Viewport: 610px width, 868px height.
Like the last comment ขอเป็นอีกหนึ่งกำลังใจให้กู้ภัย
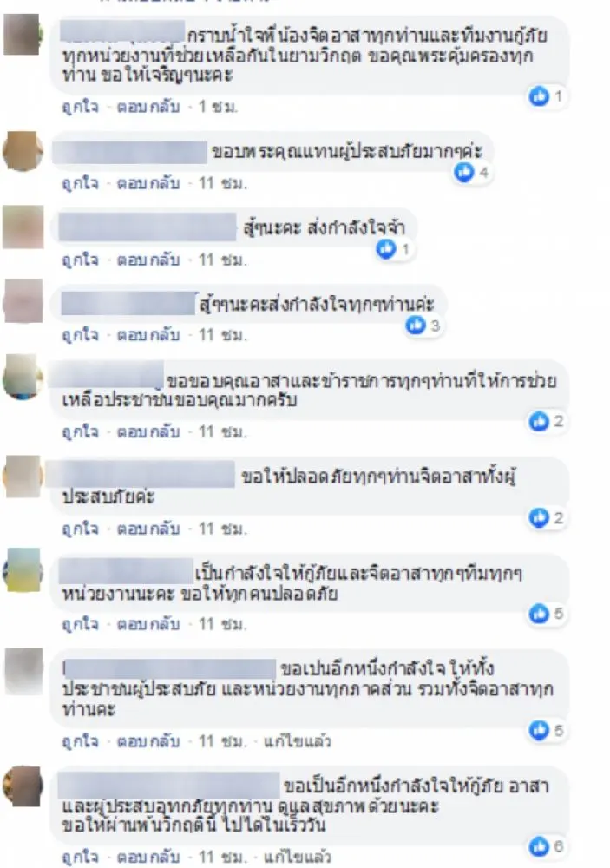(80, 858)
